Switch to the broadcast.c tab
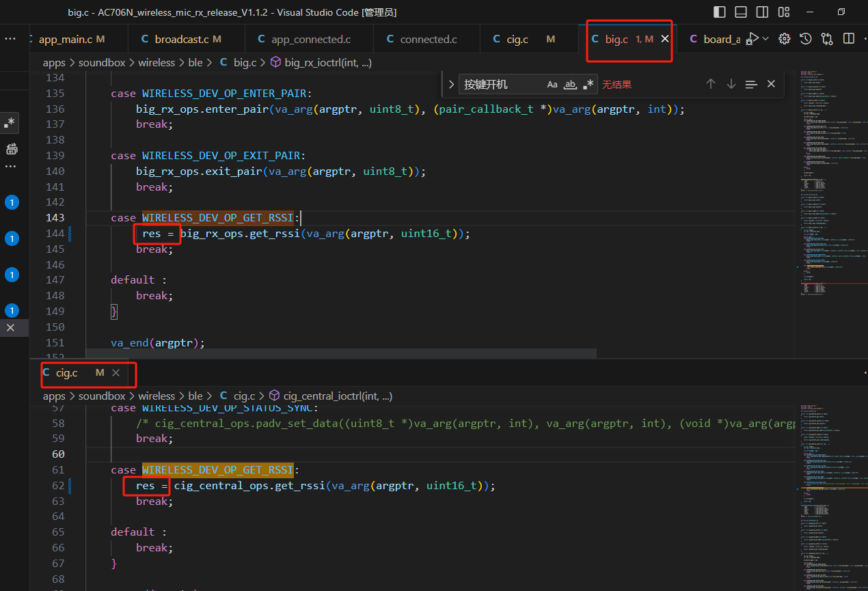The width and height of the screenshot is (868, 591). pos(181,40)
